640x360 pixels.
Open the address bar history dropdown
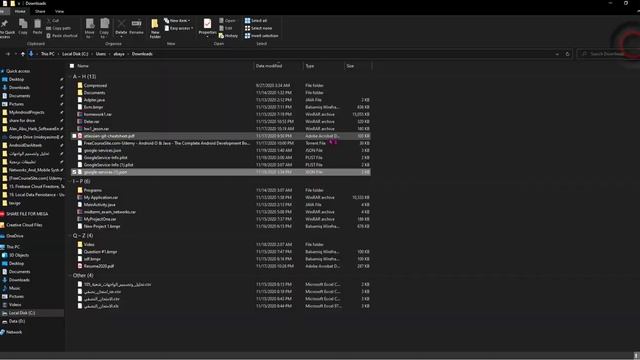pyautogui.click(x=557, y=54)
